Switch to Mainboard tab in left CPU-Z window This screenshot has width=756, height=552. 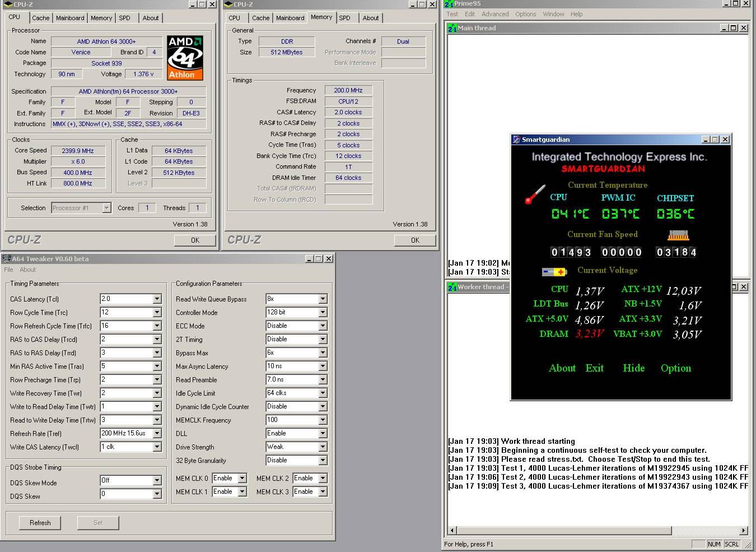[x=70, y=18]
